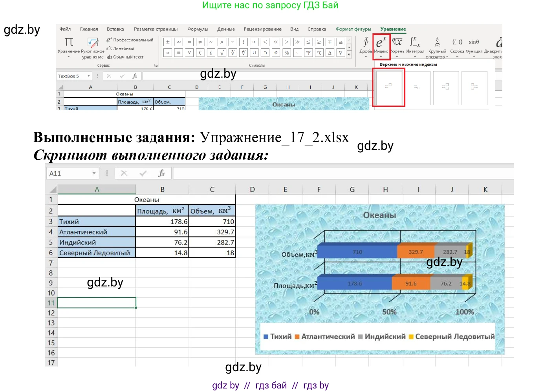The image size is (542, 392).
Task: Expand the Уравнение dropdown arrow
Action: 69,57
